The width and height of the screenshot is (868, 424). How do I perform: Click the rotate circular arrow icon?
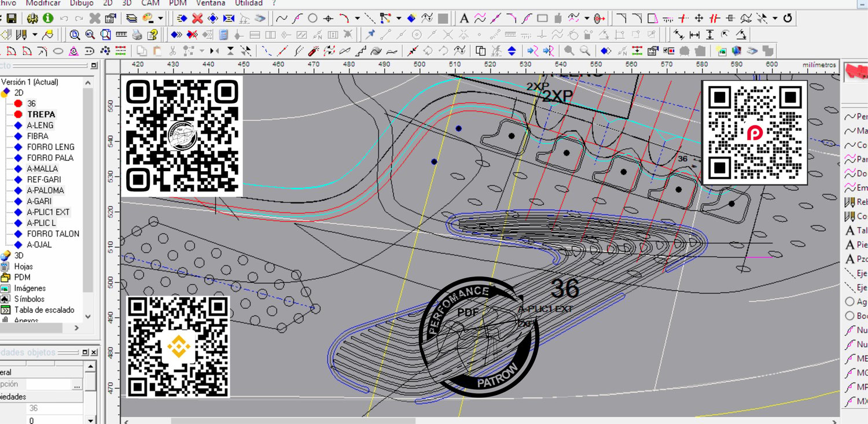pyautogui.click(x=788, y=19)
